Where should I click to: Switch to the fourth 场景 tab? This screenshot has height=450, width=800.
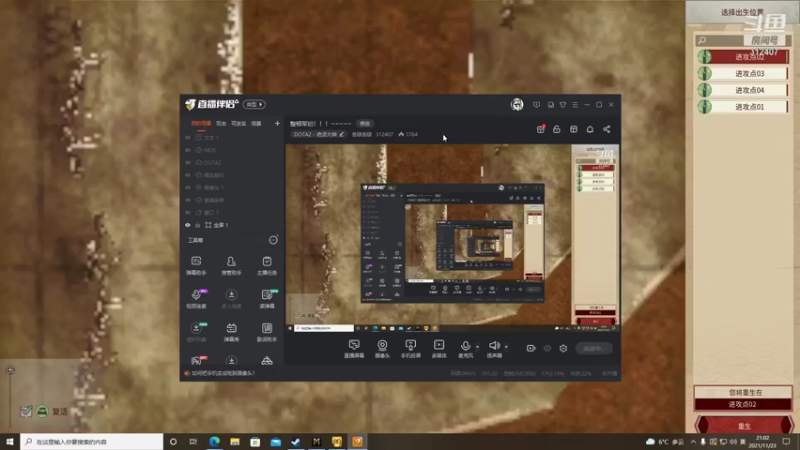256,123
